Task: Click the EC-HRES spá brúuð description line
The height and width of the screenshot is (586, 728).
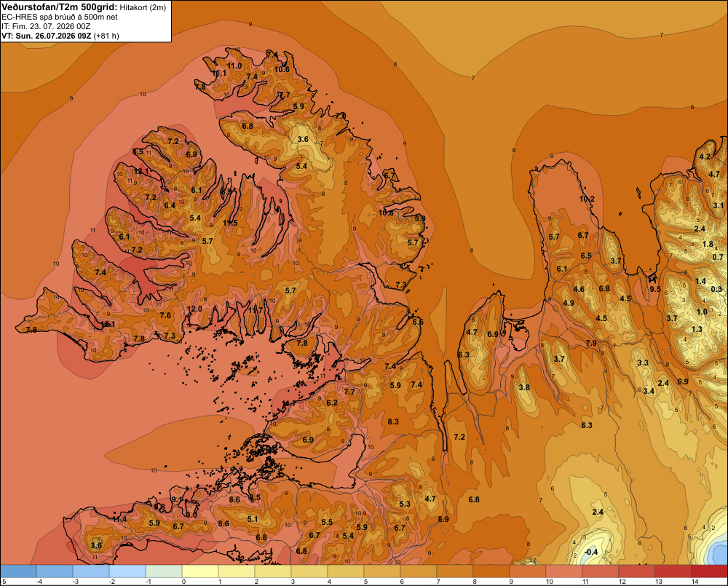Action: tap(60, 17)
